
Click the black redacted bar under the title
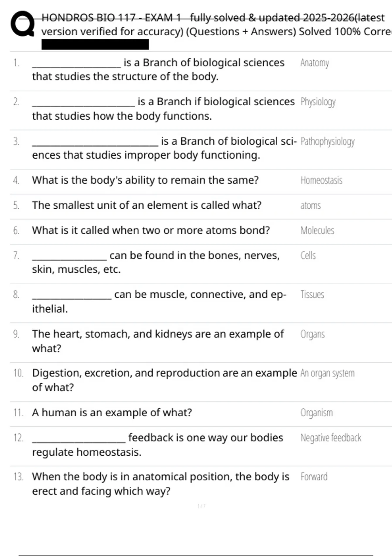click(x=95, y=44)
